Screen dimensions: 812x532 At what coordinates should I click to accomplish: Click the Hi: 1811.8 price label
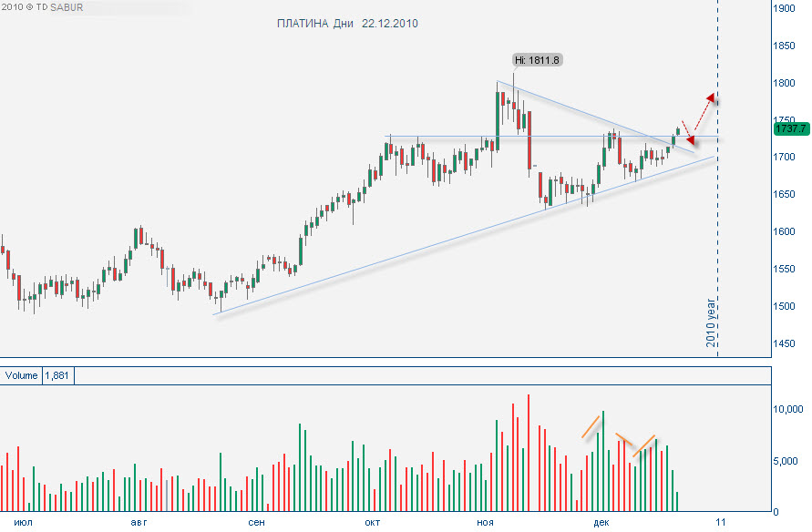pyautogui.click(x=537, y=60)
